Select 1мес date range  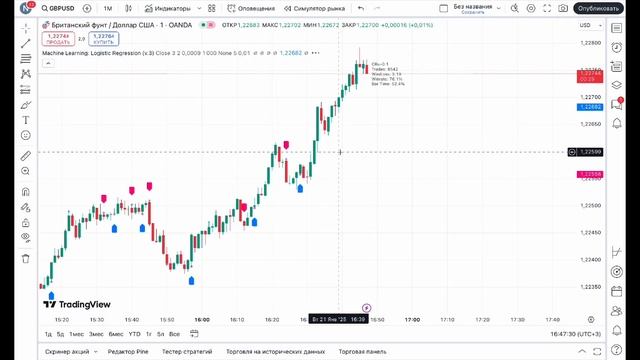76,334
